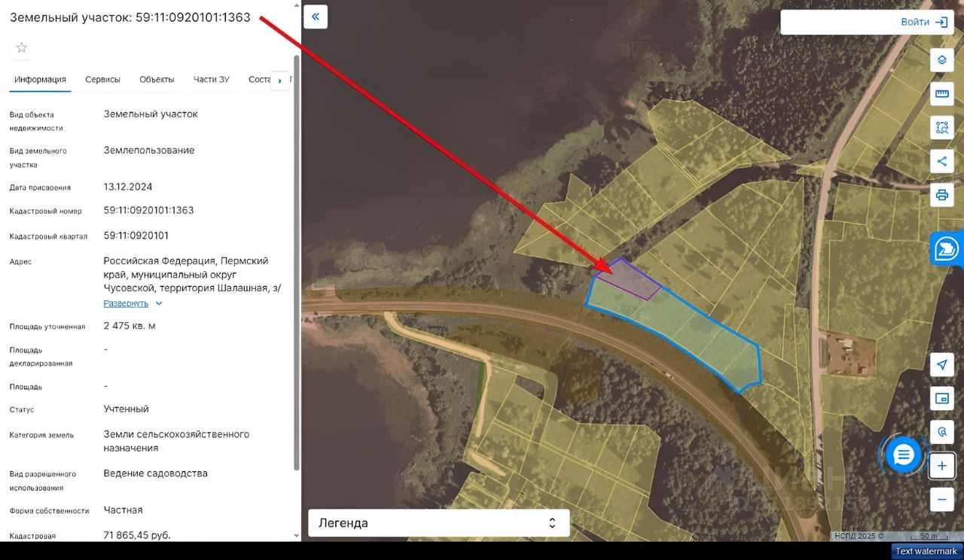Screen dimensions: 964x560
Task: Expand the address with Развернуть link
Action: pos(133,303)
